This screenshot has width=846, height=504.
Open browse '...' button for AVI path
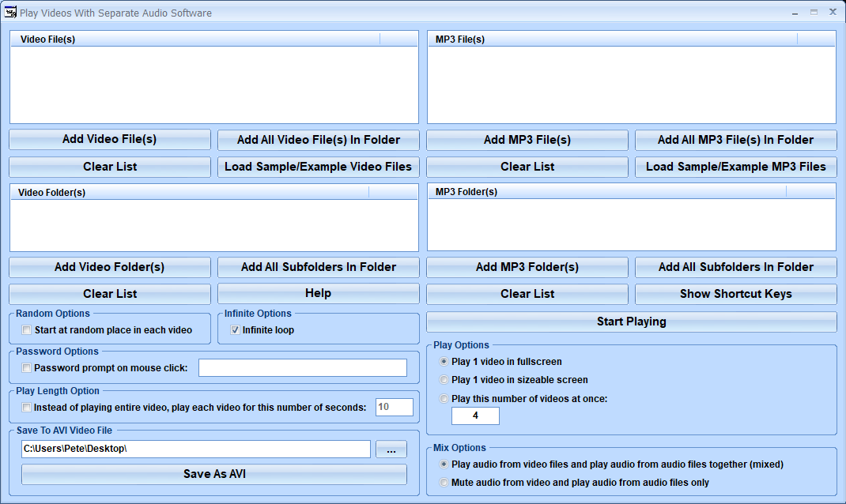coord(391,449)
